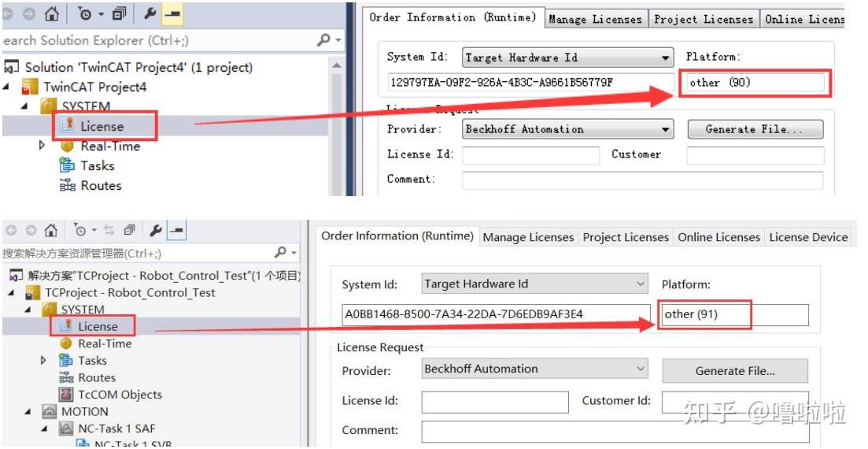Viewport: 868px width, 449px height.
Task: Click Generate File button below other (90) platform
Action: coord(755,129)
